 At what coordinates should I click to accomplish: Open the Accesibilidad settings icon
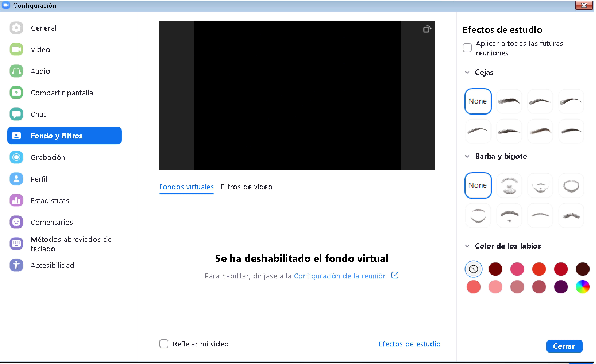16,265
